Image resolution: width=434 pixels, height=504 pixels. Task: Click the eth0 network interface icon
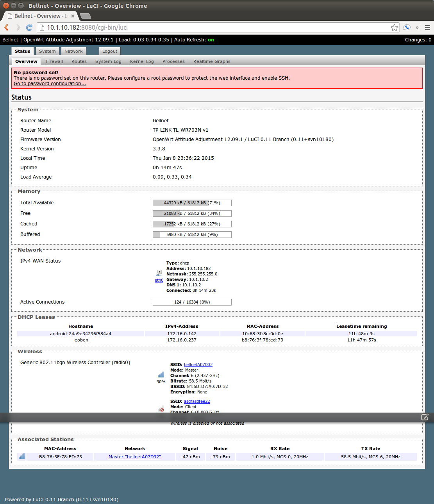(x=159, y=273)
